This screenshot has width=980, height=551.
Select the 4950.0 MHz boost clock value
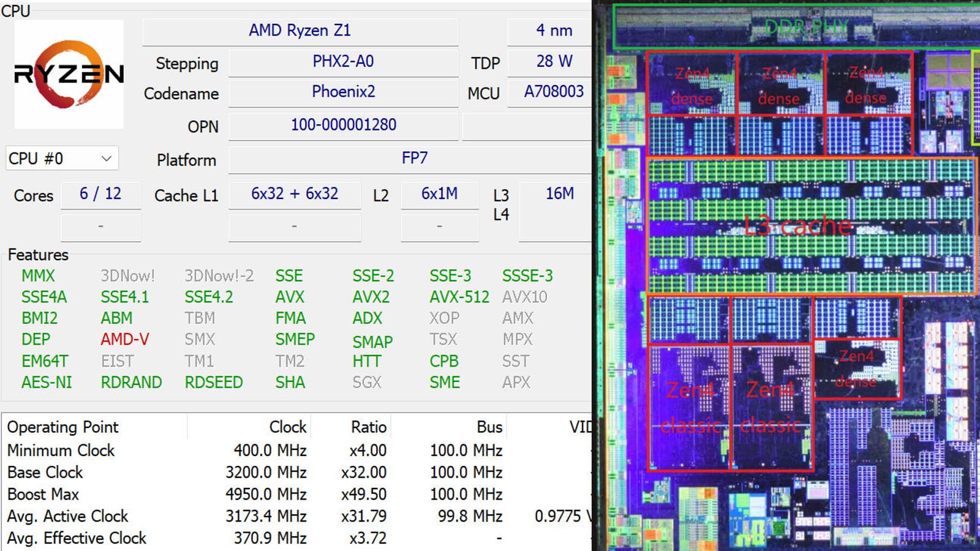tap(266, 495)
